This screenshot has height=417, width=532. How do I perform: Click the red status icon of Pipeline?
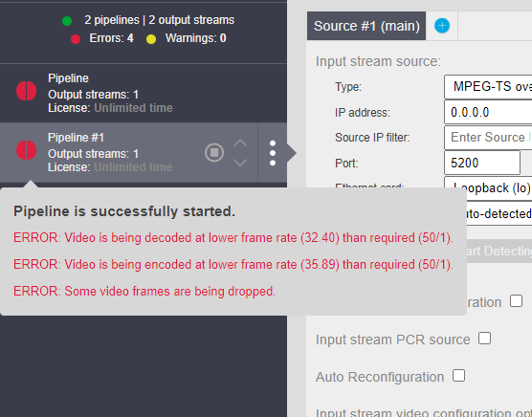27,91
